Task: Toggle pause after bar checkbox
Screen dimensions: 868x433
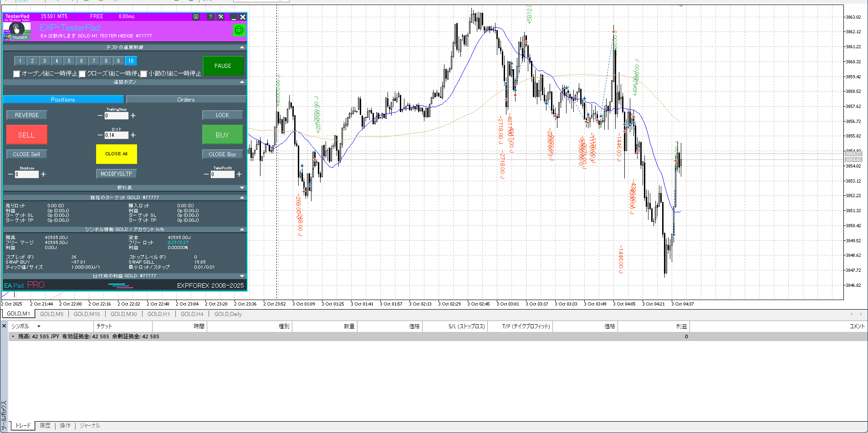Action: pyautogui.click(x=144, y=74)
